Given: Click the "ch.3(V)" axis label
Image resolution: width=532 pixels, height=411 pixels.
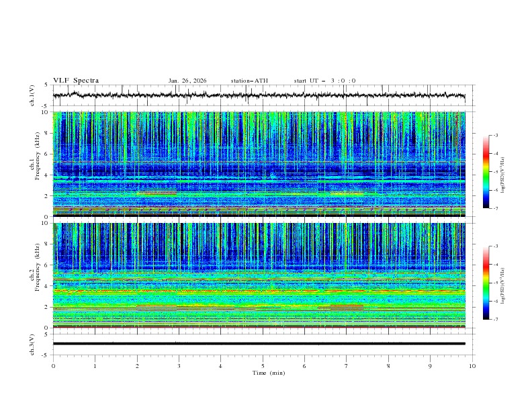Looking at the screenshot, I should coord(32,345).
